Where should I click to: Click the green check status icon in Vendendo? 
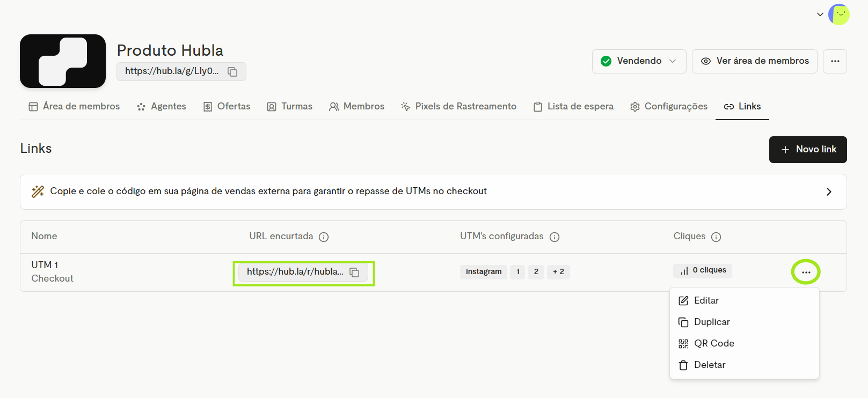pos(606,61)
